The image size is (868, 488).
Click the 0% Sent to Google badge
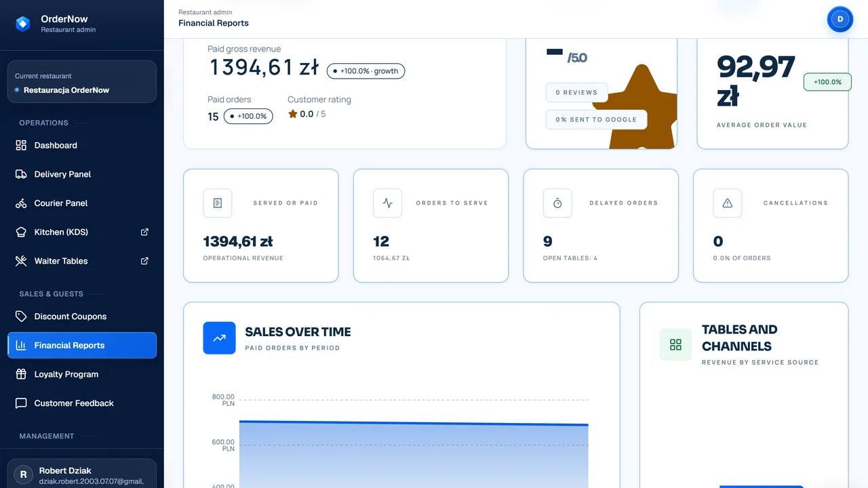pos(596,119)
